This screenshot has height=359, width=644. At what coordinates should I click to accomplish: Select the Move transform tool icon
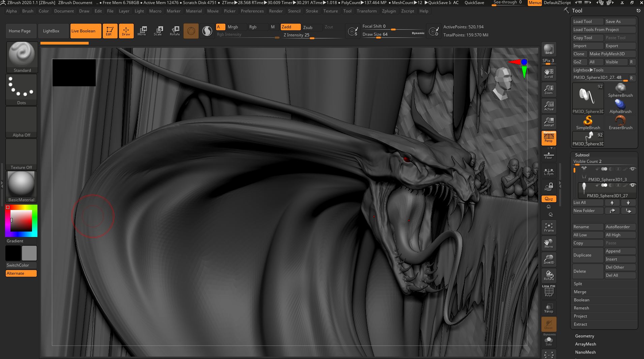(x=142, y=31)
